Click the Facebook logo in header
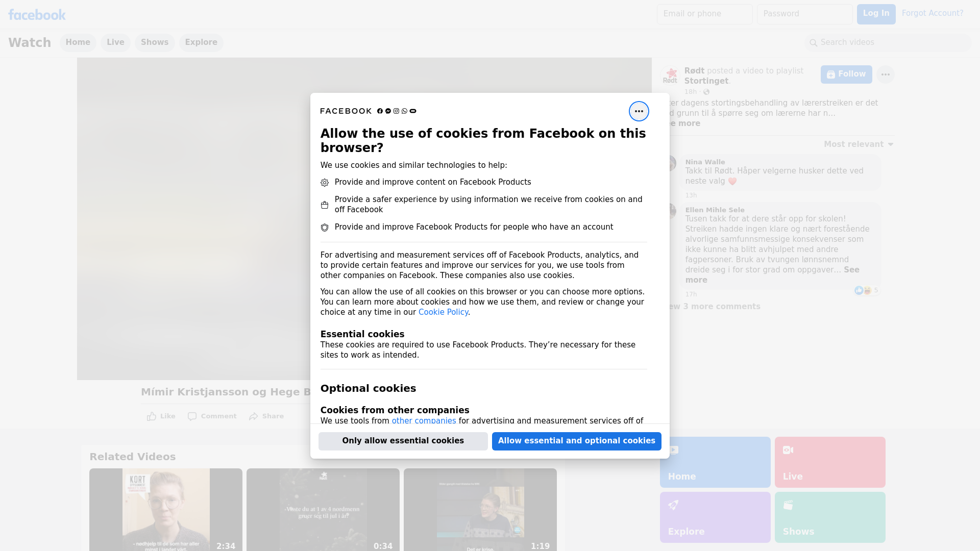Viewport: 980px width, 551px height. tap(37, 15)
